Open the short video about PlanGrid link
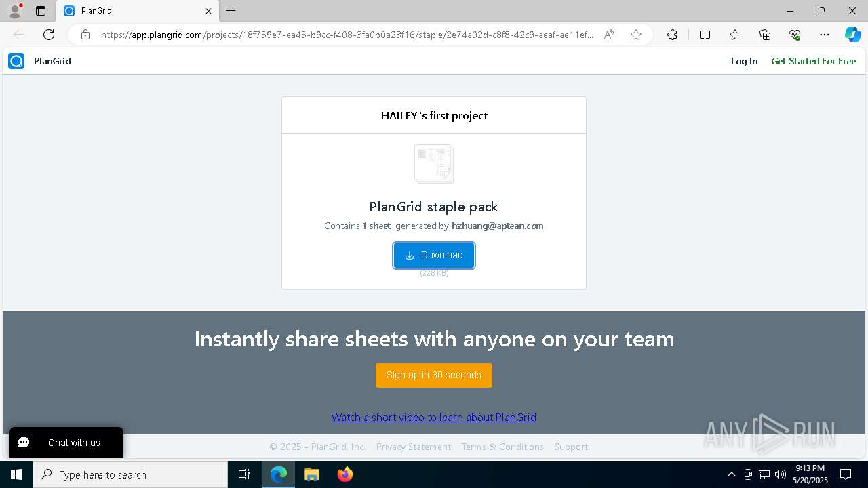Image resolution: width=868 pixels, height=488 pixels. (x=434, y=418)
